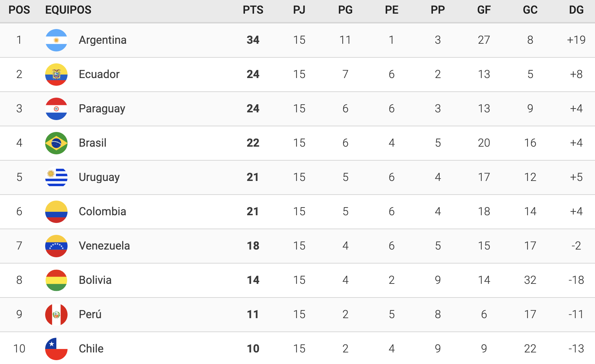Open the Argentina team name link
Viewport: 595px width, 364px height.
coord(103,40)
